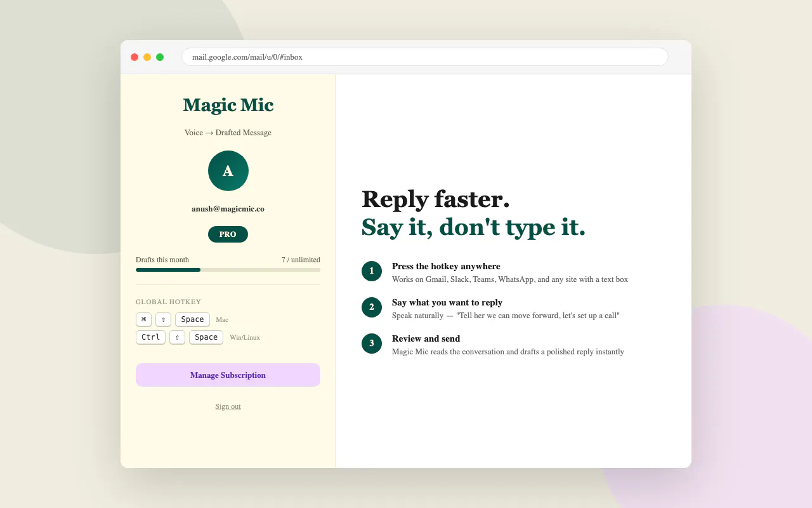812x508 pixels.
Task: Click the Manage Subscription button
Action: [228, 375]
